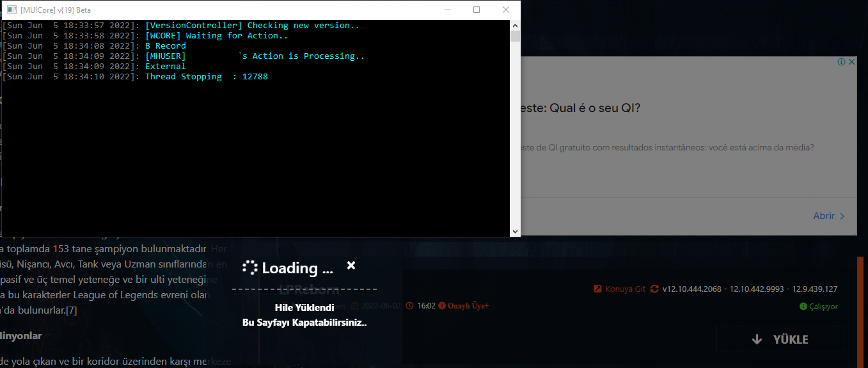Click the 16:02 time text
Screen dimensions: 868x368
426,306
